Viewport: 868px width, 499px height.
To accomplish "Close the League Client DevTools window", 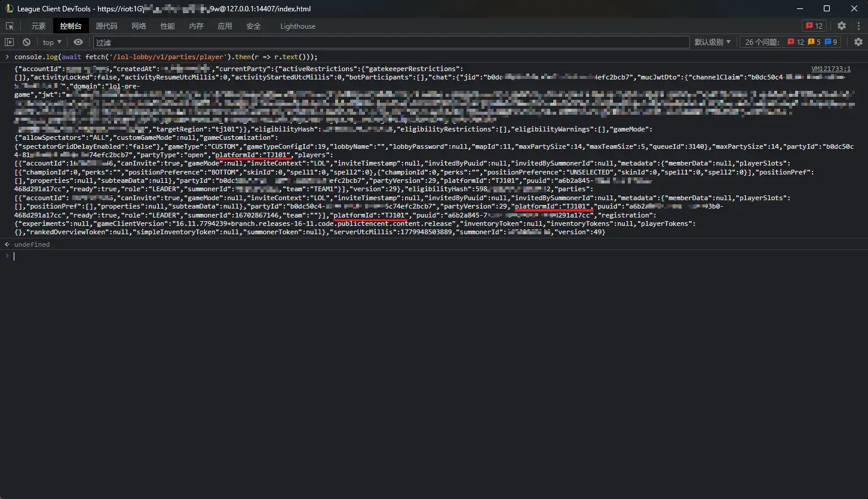I will tap(854, 8).
